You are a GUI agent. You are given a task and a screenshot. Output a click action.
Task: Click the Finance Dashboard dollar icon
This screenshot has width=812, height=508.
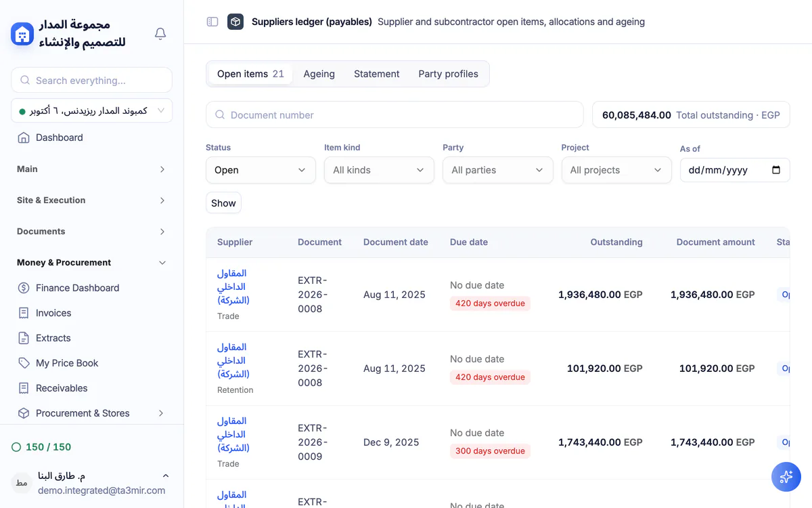[x=24, y=288]
